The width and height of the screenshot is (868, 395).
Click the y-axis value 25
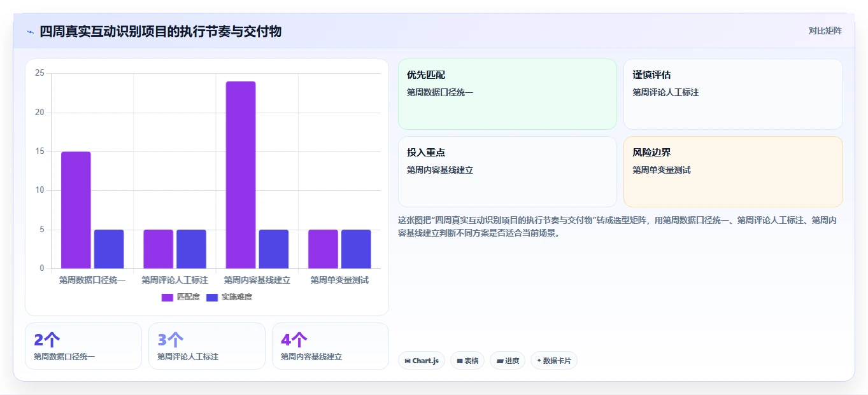[39, 73]
